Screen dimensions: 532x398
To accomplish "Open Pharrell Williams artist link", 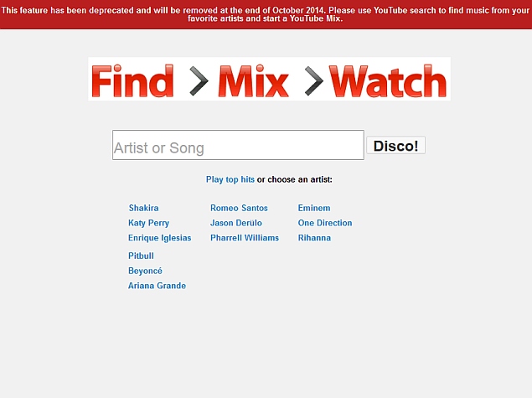I will tap(245, 238).
